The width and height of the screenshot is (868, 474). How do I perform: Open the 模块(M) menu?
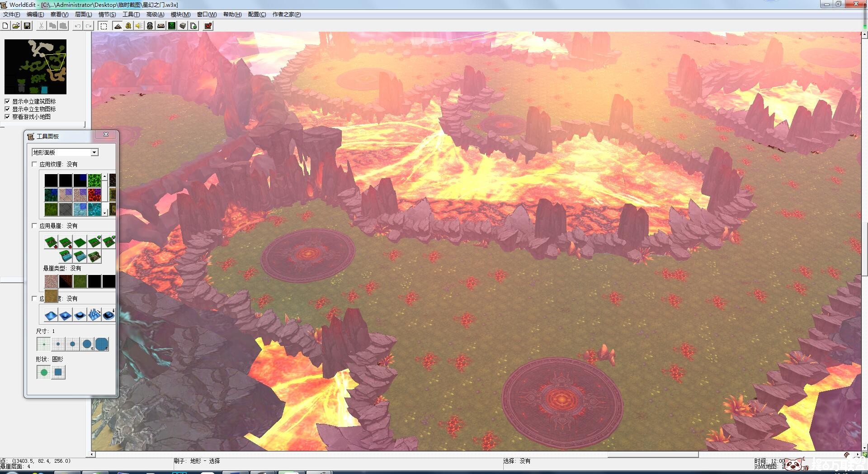click(x=180, y=14)
